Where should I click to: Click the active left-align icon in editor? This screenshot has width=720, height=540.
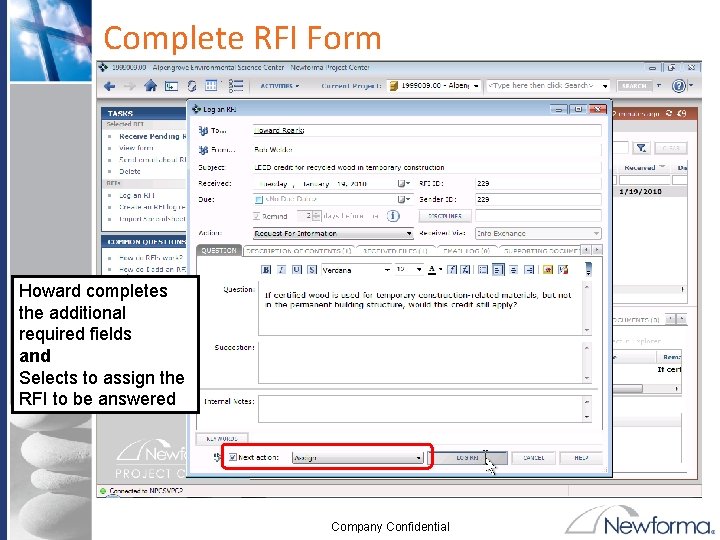pos(498,270)
